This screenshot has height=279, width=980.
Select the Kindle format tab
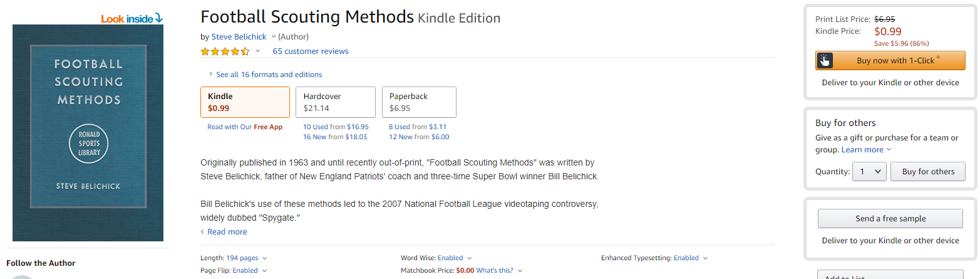pos(245,102)
